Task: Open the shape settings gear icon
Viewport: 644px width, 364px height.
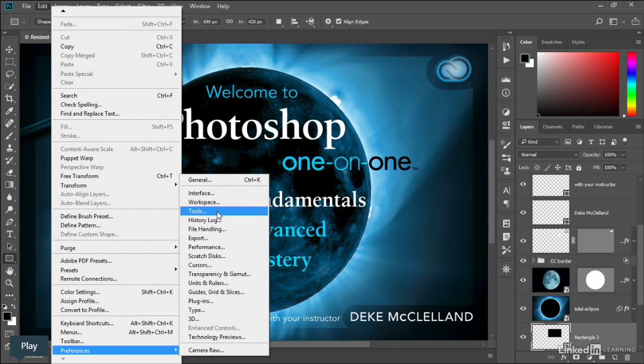Action: [327, 22]
